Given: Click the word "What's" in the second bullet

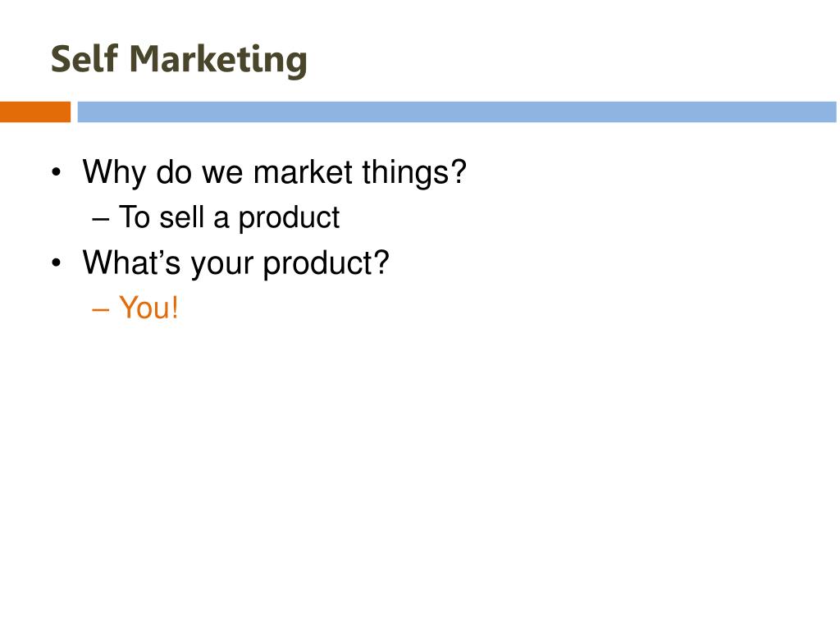Looking at the screenshot, I should pos(131,262).
